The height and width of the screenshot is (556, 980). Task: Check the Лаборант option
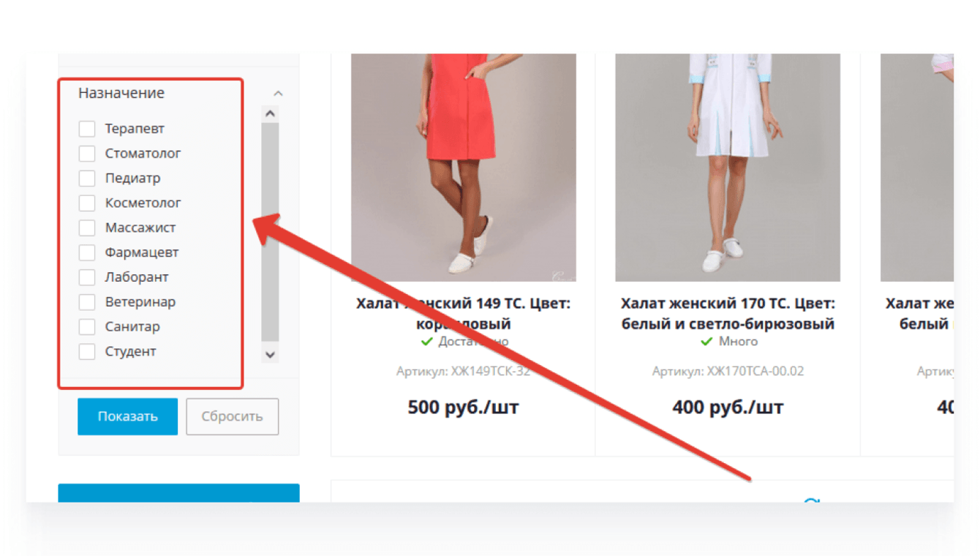[87, 278]
